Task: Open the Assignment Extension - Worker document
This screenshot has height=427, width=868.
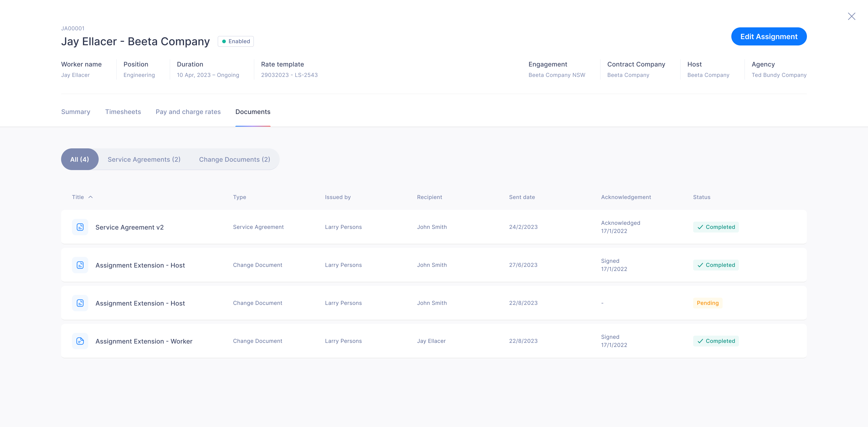Action: (144, 341)
